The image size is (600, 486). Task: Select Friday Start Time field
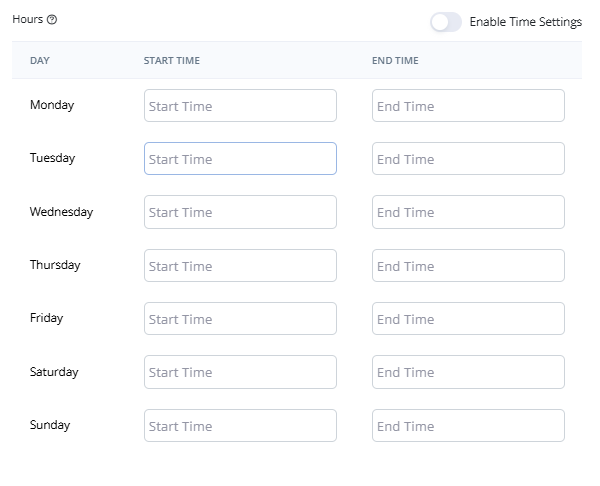[x=240, y=319]
